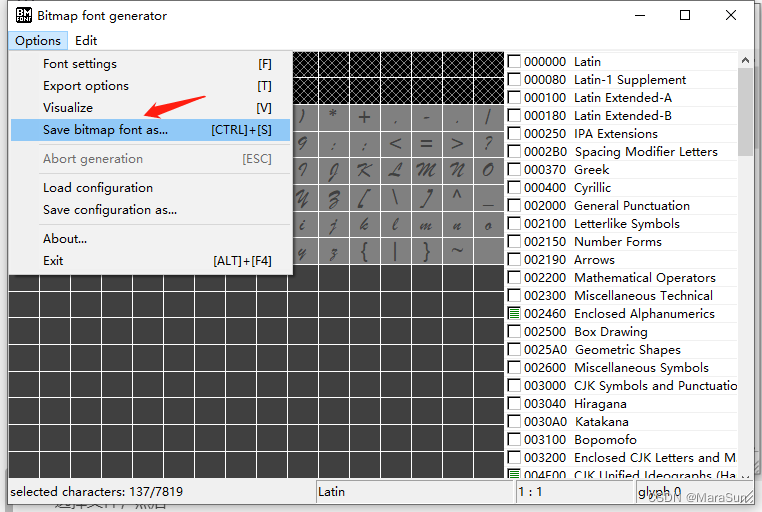
Task: Click the '000370 Greek' list label
Action: (x=566, y=170)
